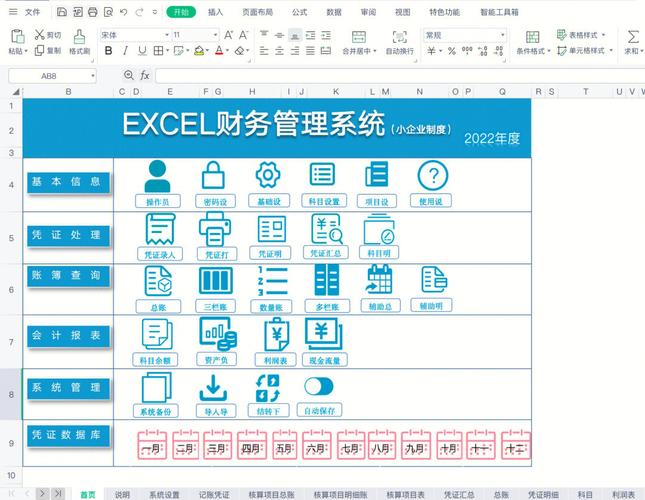Viewport: 645px width, 500px height.
Task: Open the font size 11 dropdown
Action: [216, 35]
